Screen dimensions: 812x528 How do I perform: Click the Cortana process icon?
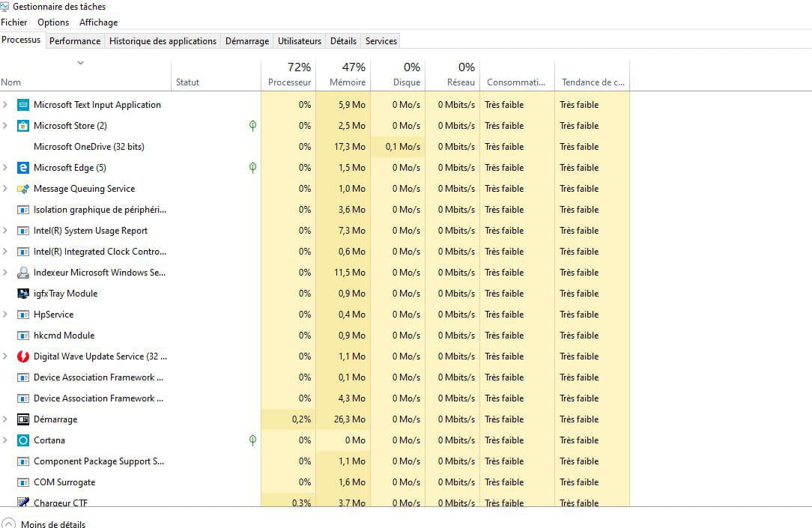tap(22, 440)
